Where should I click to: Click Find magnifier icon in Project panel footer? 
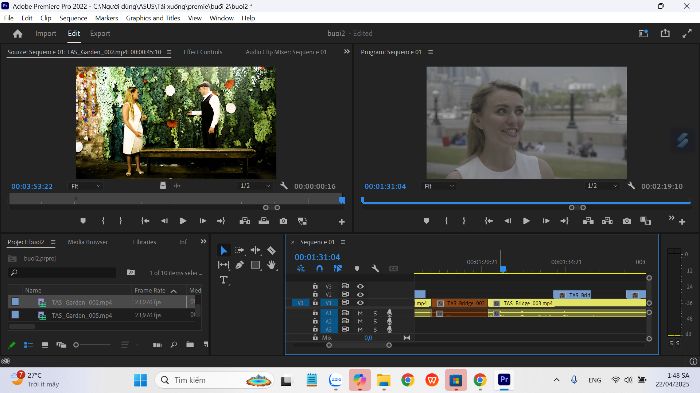[x=174, y=344]
